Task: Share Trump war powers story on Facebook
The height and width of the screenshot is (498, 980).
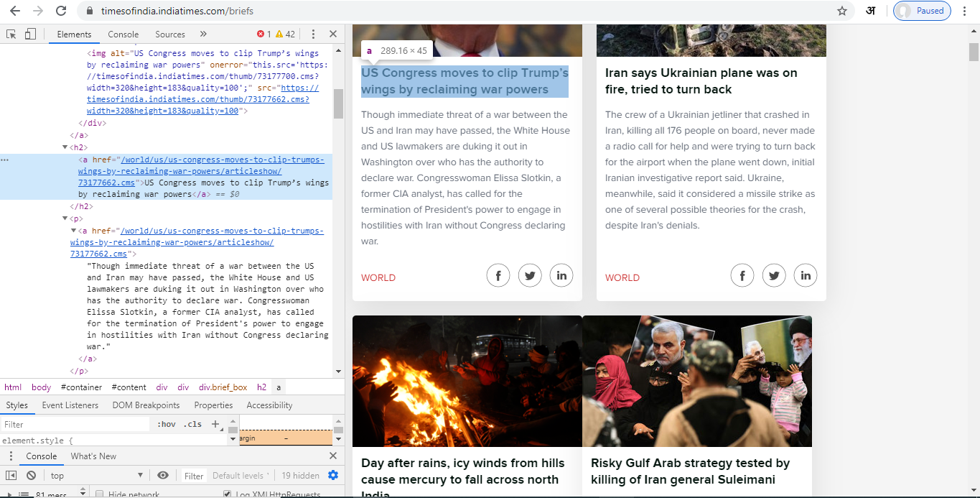Action: (x=498, y=275)
